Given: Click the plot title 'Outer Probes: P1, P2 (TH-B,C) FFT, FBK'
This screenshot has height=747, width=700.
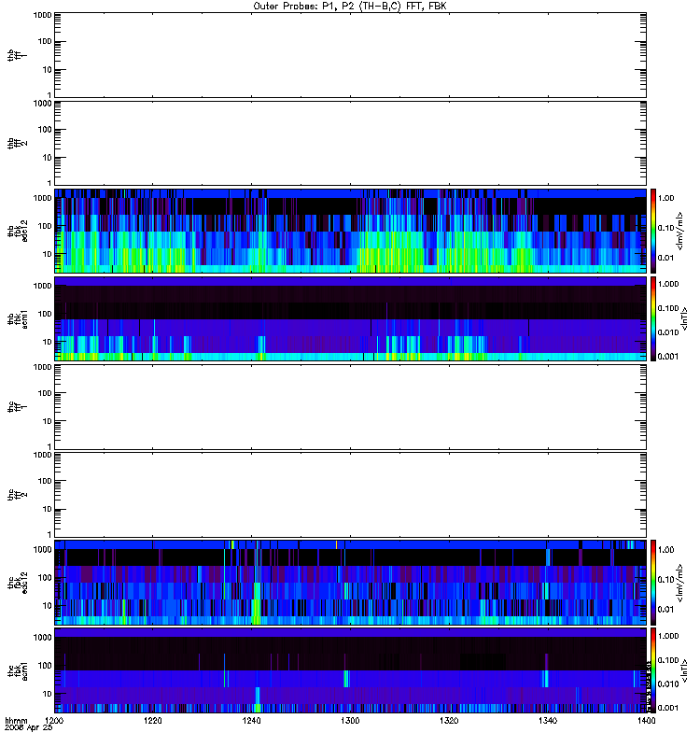Looking at the screenshot, I should 350,7.
